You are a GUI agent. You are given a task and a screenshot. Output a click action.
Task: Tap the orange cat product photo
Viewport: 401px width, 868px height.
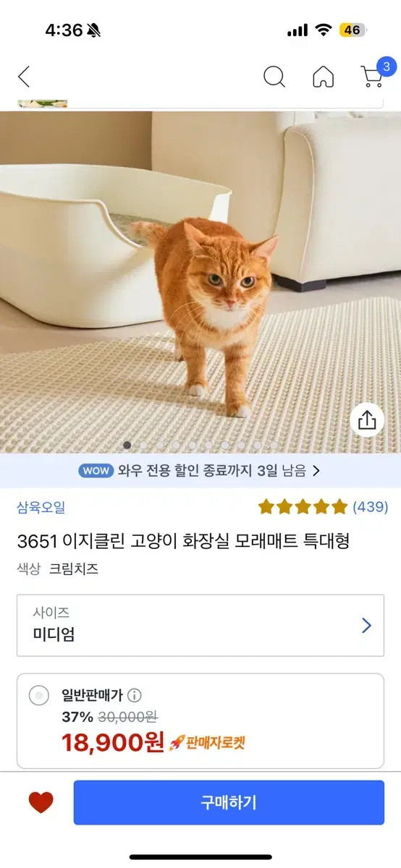point(200,282)
